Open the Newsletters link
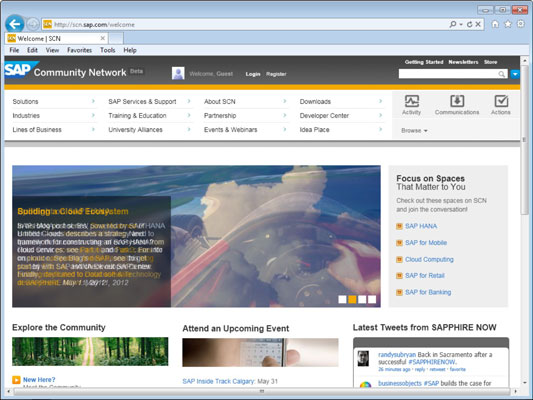 pyautogui.click(x=463, y=62)
